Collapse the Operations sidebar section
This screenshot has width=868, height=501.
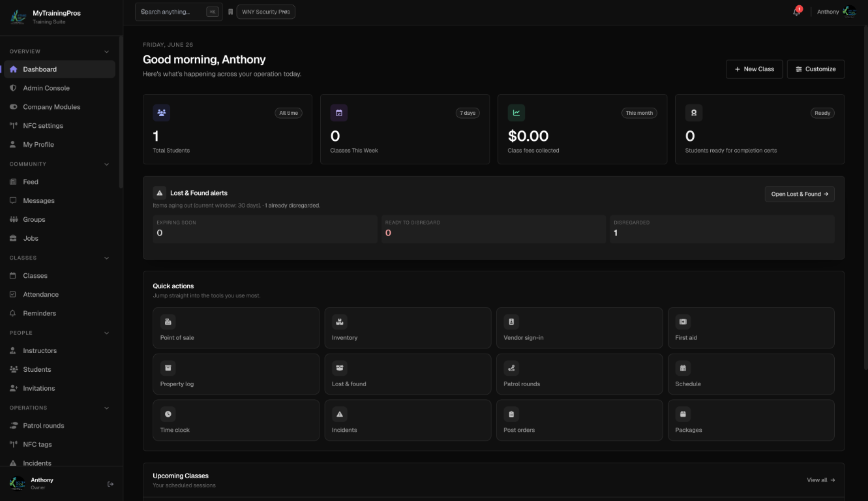pos(107,408)
